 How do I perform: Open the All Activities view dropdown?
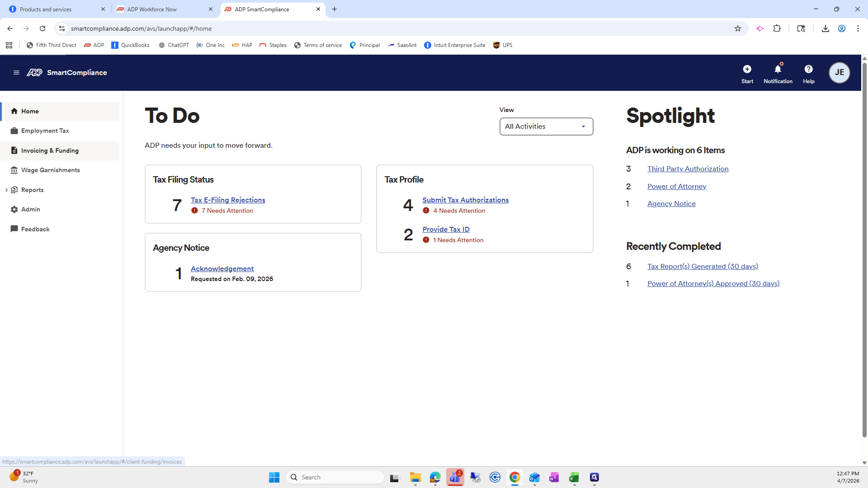tap(546, 127)
